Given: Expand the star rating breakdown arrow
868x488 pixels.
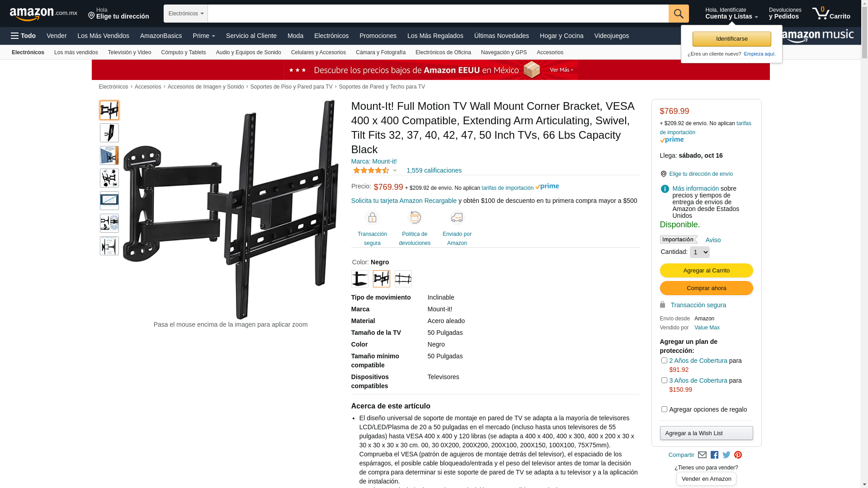Looking at the screenshot, I should [x=395, y=171].
